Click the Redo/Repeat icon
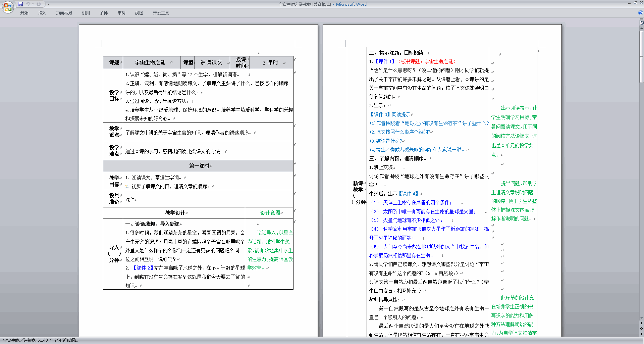The width and height of the screenshot is (644, 344). pos(39,4)
